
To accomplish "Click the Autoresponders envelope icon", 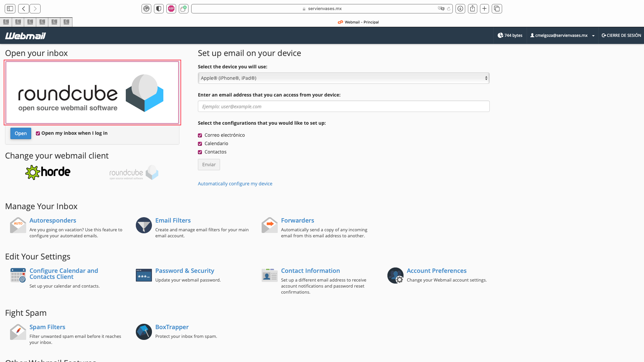I will (18, 225).
